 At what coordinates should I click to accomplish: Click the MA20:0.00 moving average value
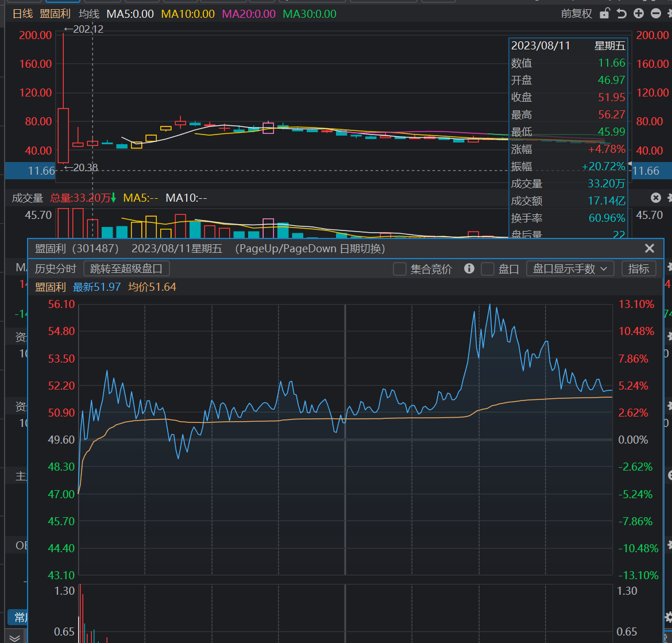click(x=249, y=14)
